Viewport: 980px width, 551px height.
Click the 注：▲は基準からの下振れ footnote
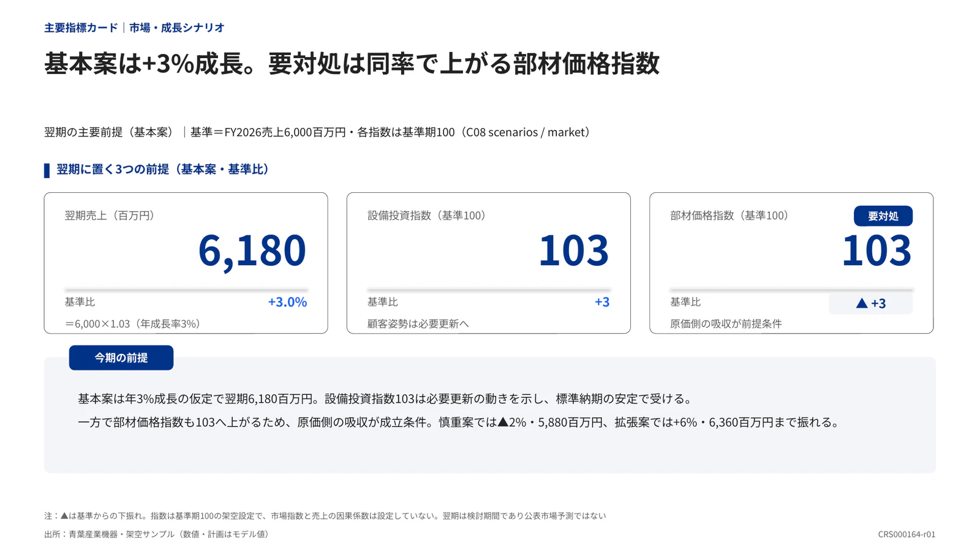pyautogui.click(x=325, y=516)
